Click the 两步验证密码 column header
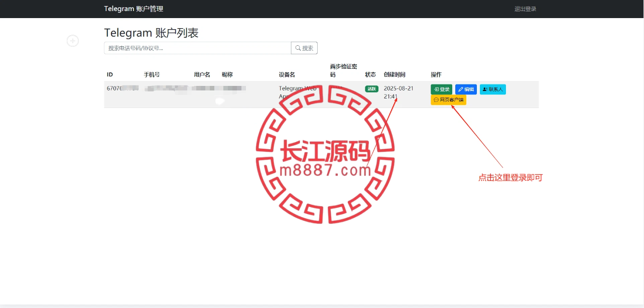Image resolution: width=644 pixels, height=308 pixels. coord(344,70)
